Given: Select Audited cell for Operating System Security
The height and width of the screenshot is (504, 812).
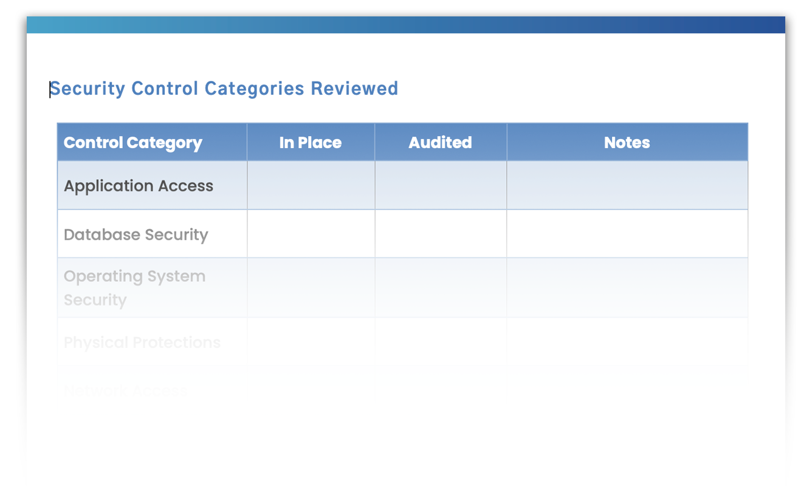Looking at the screenshot, I should click(x=441, y=288).
